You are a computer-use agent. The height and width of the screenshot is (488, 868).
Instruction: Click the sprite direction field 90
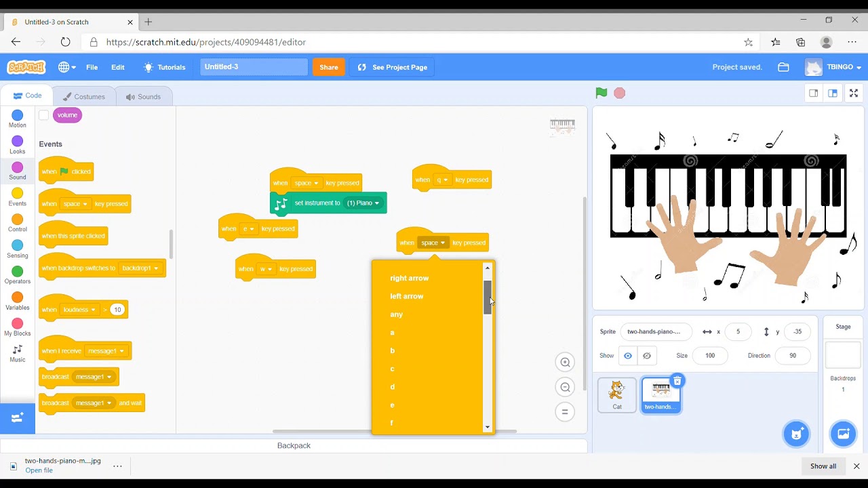pos(793,356)
